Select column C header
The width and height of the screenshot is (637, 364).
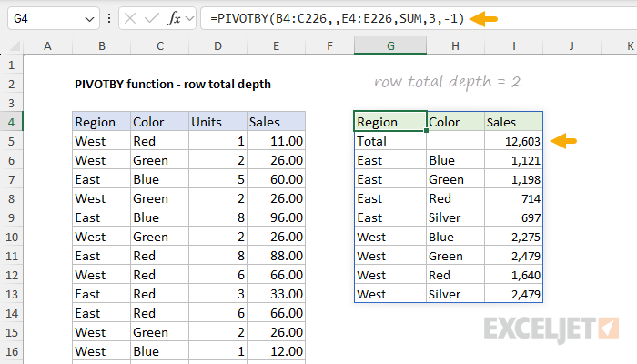point(159,46)
